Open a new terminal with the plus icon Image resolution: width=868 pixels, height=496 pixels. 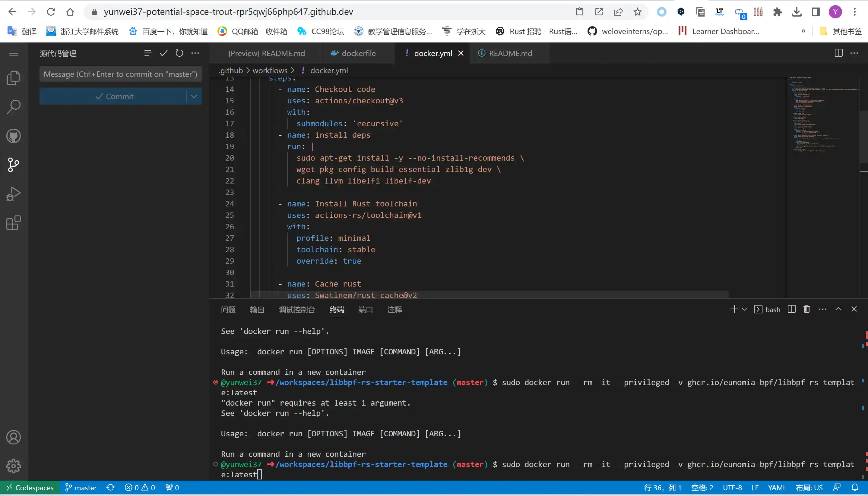coord(734,309)
